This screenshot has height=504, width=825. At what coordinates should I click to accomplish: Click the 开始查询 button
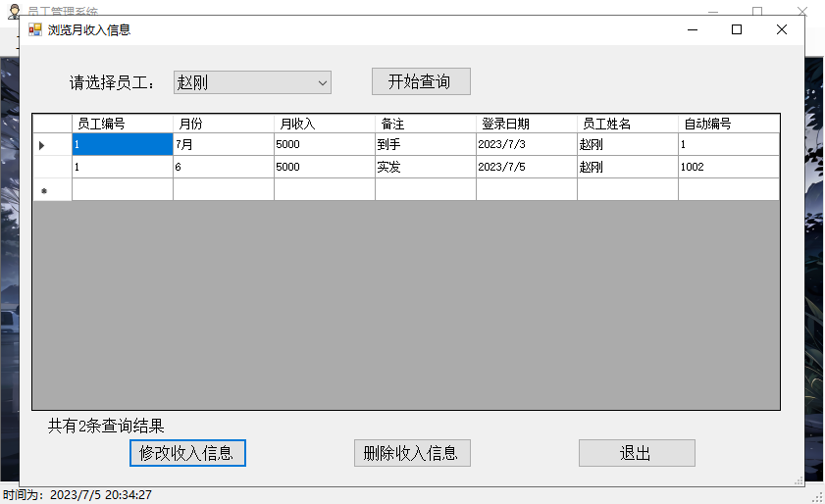tap(421, 81)
